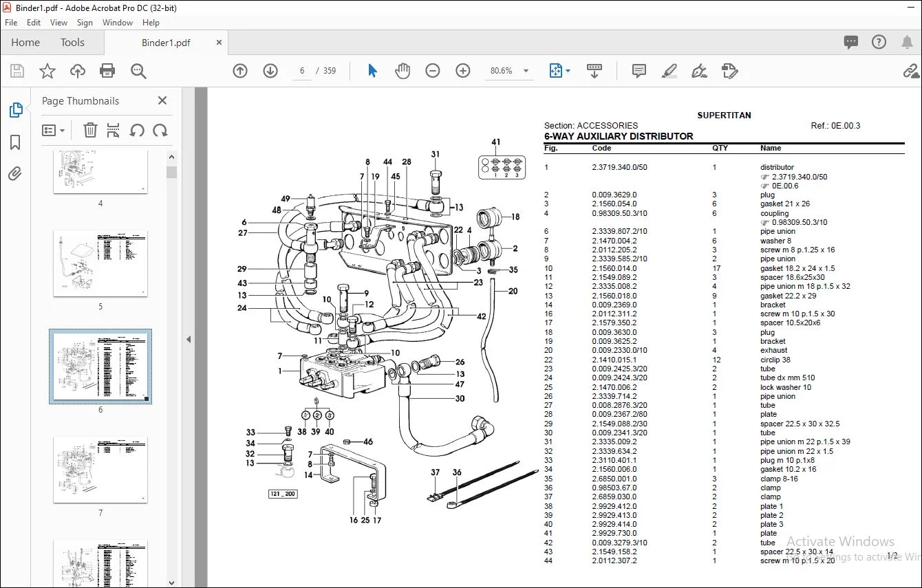Upload the file to the cloud

pyautogui.click(x=78, y=71)
